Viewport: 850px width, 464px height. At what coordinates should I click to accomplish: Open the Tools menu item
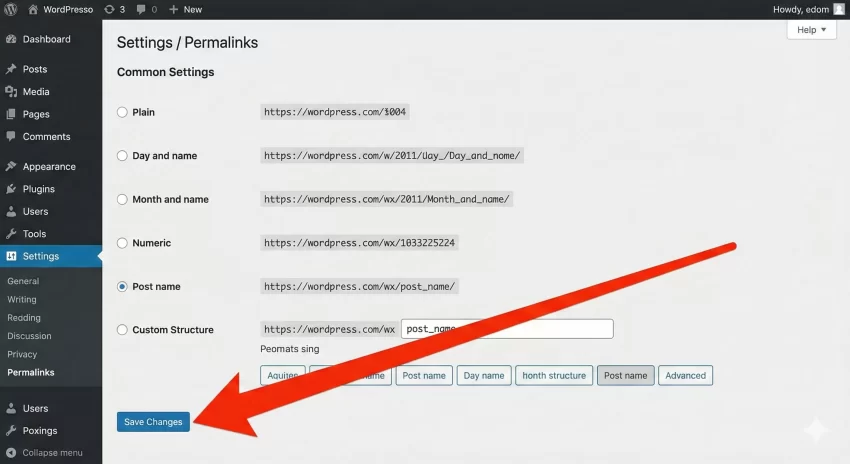[x=34, y=234]
